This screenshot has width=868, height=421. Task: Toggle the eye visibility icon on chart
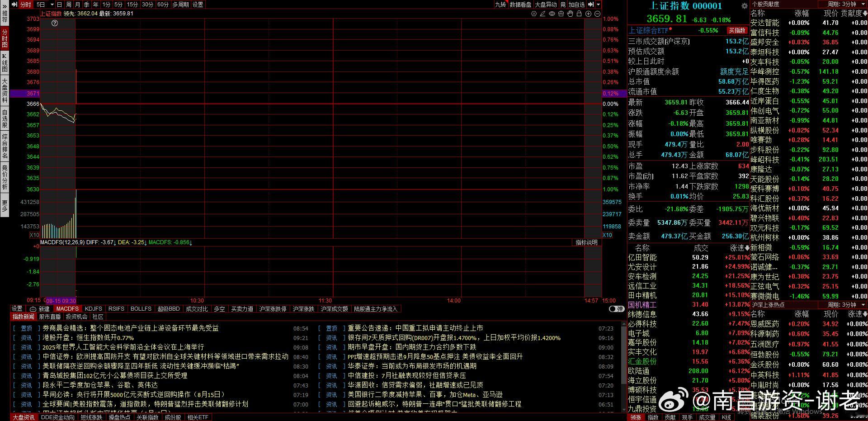point(552,14)
